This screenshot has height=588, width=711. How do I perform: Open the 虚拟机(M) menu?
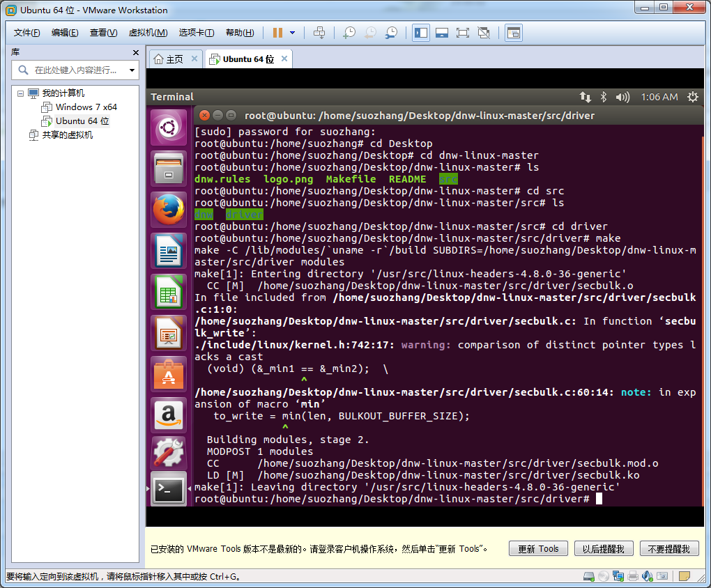(x=148, y=33)
